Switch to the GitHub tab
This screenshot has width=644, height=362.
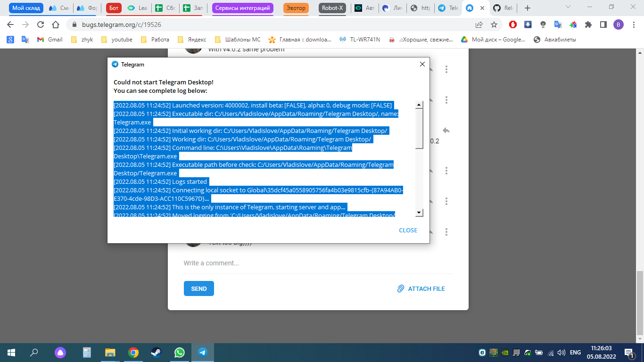pos(503,8)
